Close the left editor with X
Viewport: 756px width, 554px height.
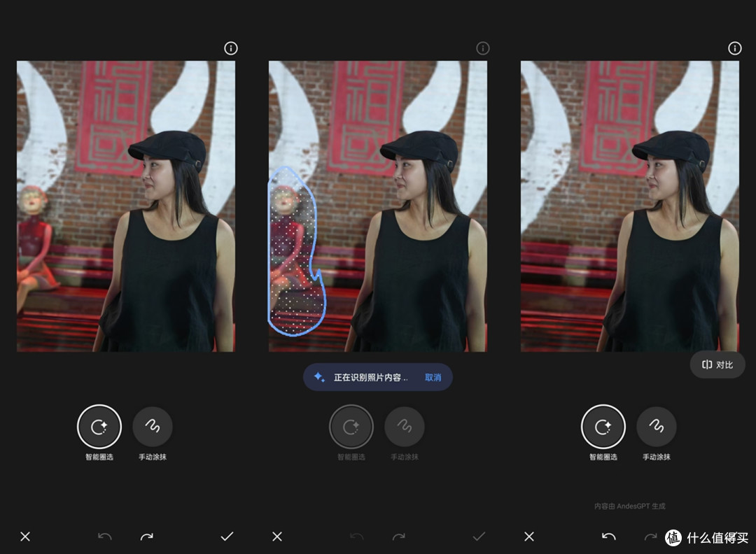point(25,537)
